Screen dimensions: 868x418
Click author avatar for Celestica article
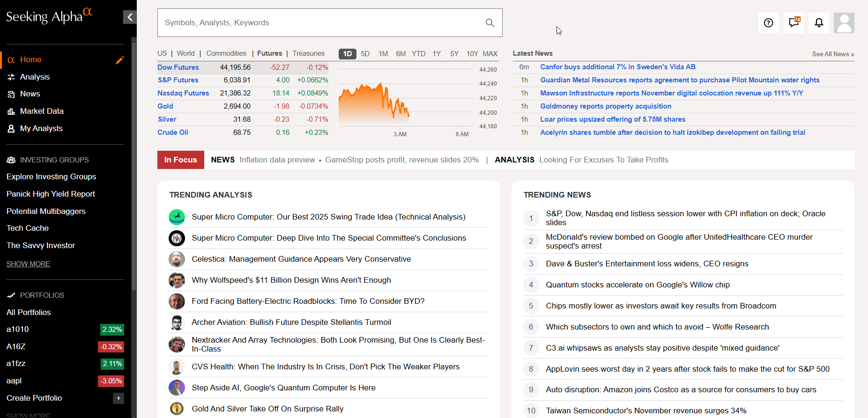click(x=177, y=259)
